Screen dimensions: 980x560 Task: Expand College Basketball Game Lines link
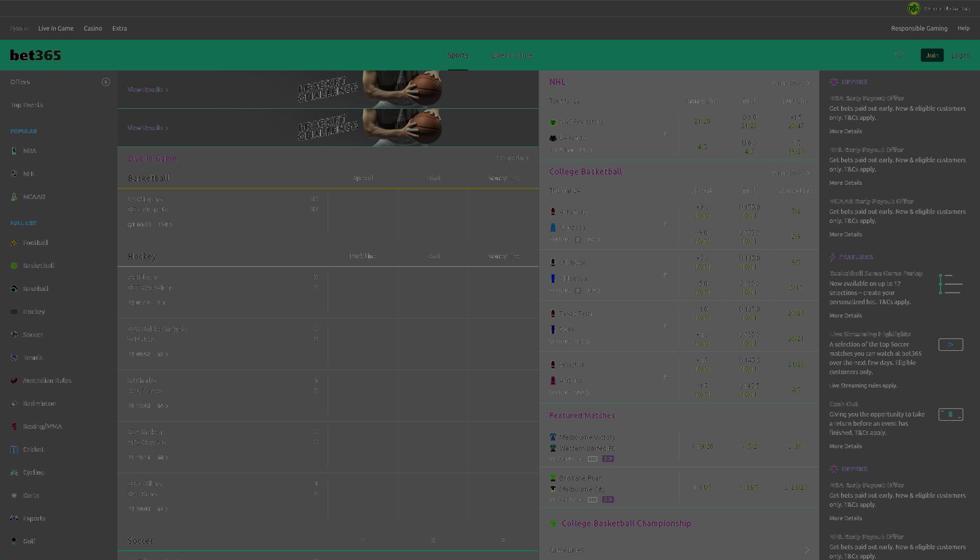click(790, 173)
